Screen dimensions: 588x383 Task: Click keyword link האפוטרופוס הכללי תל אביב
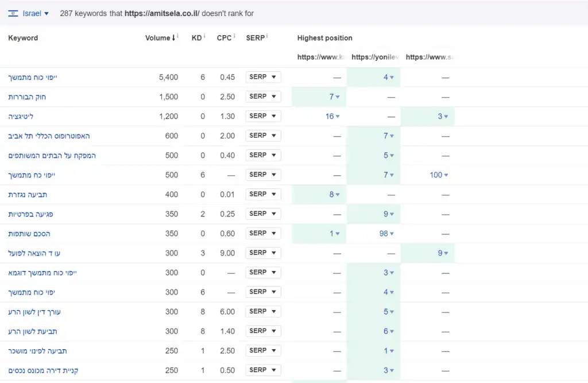point(49,136)
